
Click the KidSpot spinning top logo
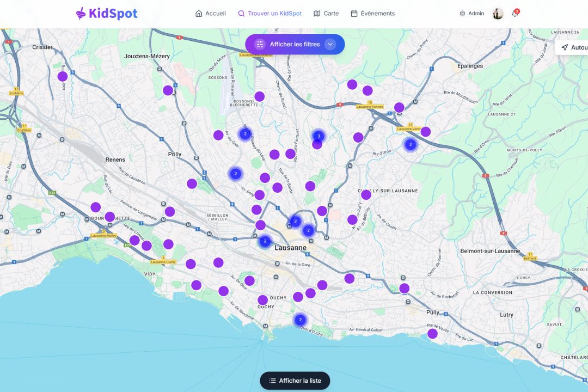click(x=81, y=14)
